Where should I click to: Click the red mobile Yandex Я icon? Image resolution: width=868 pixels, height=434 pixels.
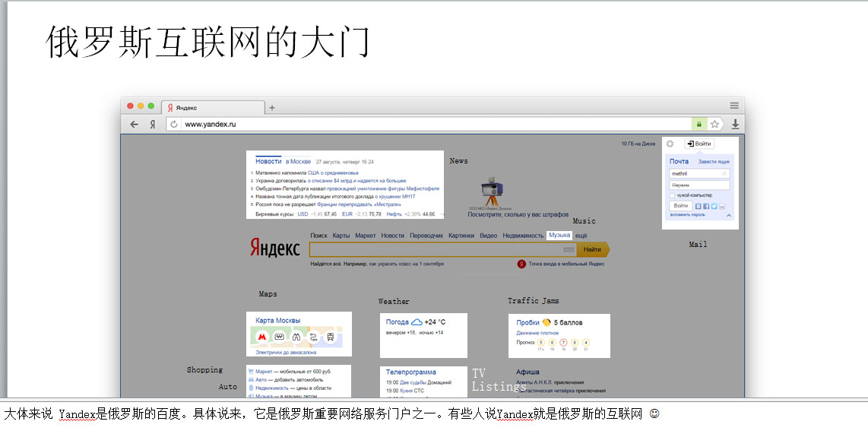[521, 264]
